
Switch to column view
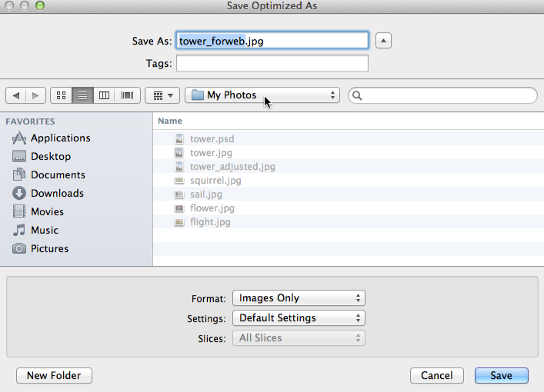point(105,95)
